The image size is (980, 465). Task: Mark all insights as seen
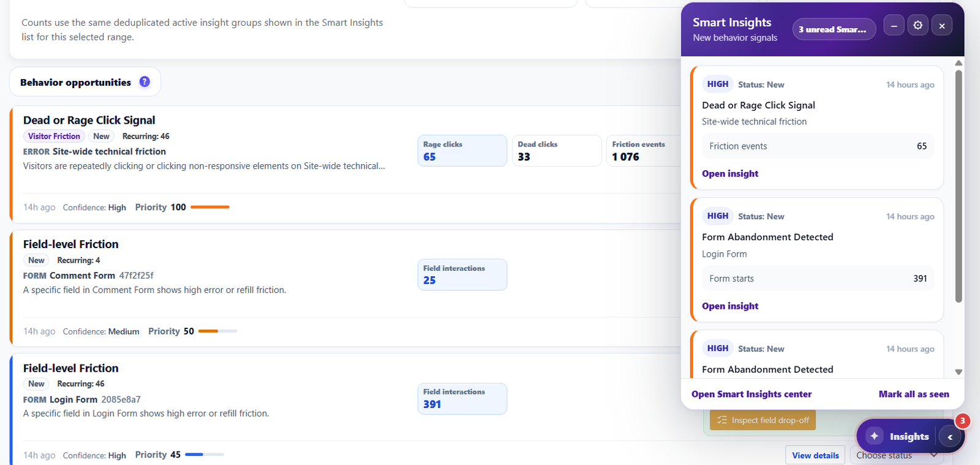pyautogui.click(x=914, y=394)
